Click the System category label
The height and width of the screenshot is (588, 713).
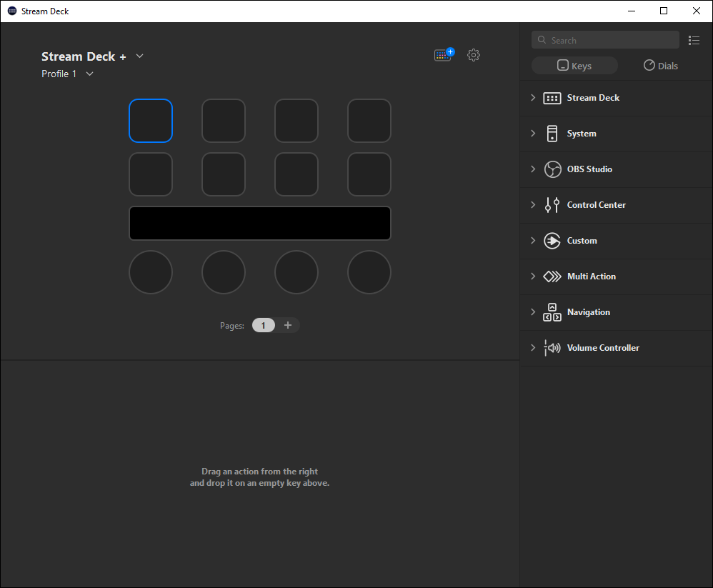(582, 134)
